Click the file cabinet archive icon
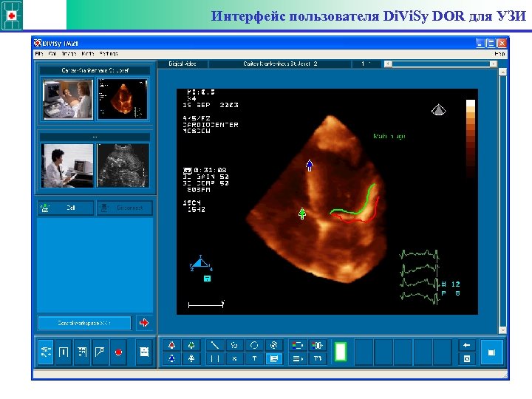The image size is (532, 399). (144, 352)
